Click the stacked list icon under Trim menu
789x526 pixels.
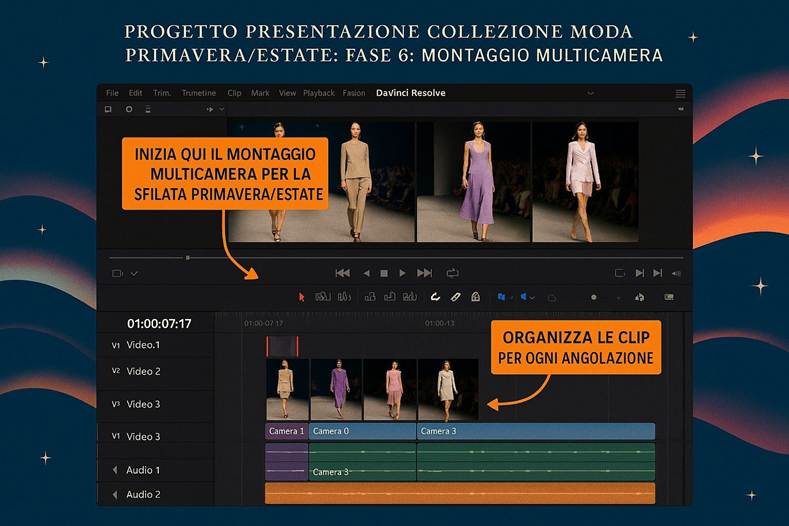pyautogui.click(x=148, y=109)
